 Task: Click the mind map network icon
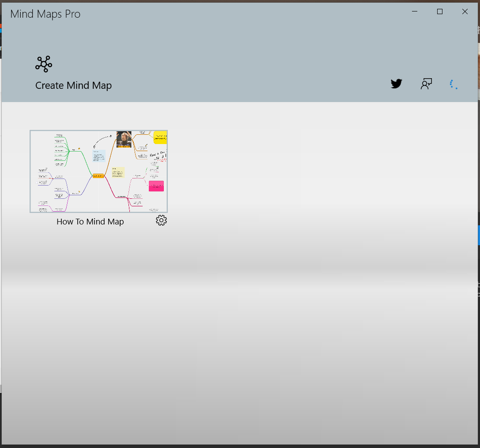44,65
